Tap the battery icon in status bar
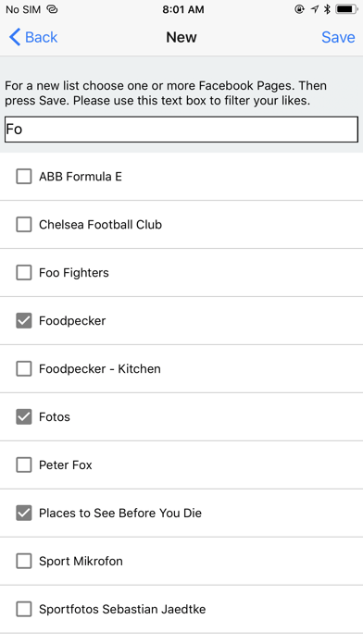Viewport: 363px width, 644px height. 346,9
